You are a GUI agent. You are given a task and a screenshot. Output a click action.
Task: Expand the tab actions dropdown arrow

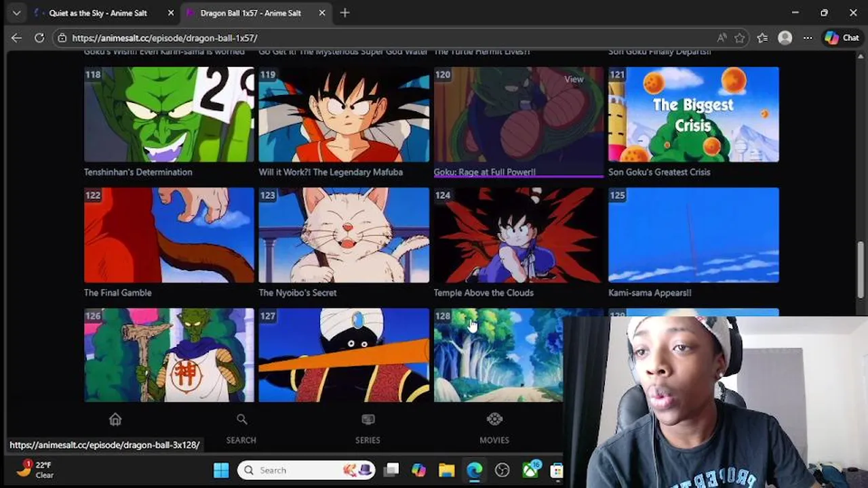[16, 13]
